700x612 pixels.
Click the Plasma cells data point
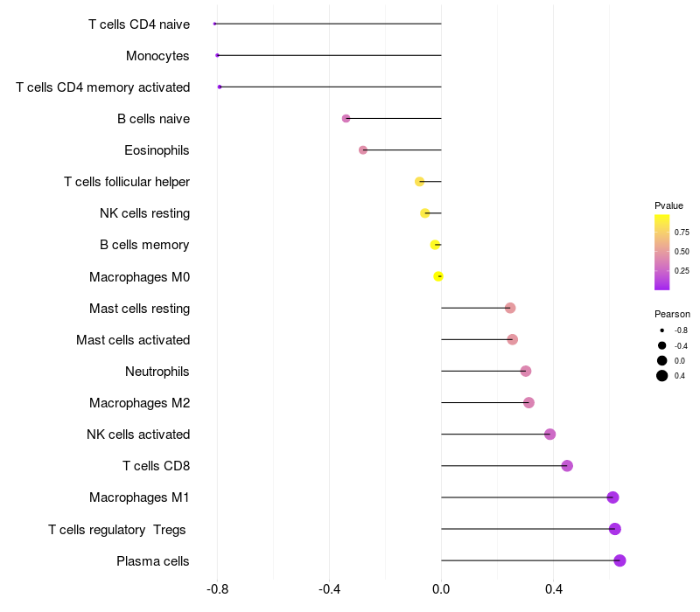(619, 560)
